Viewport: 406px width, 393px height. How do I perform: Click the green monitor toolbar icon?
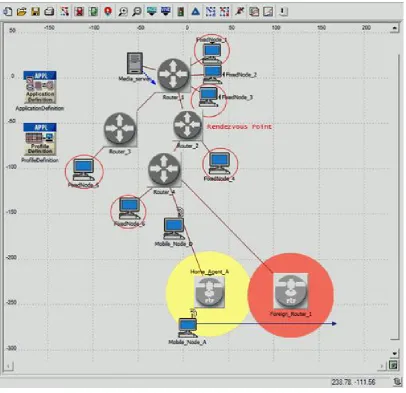[x=152, y=12]
